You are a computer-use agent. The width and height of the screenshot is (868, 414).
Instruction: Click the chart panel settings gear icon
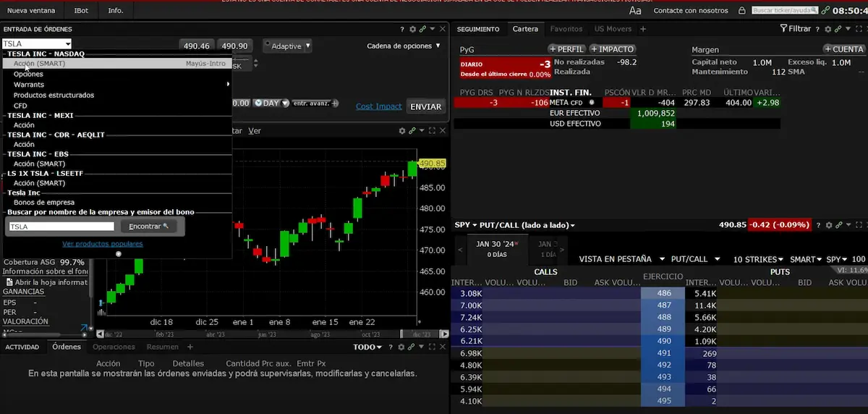coord(402,131)
